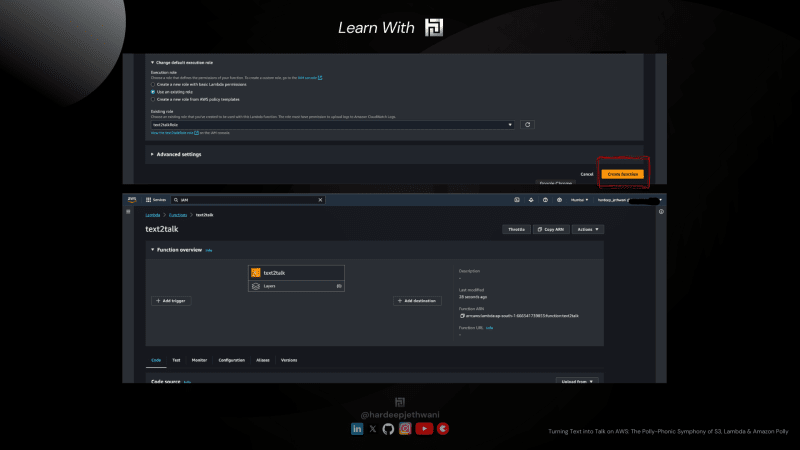Click the search magnifier icon
This screenshot has height=450, width=800.
coord(176,200)
